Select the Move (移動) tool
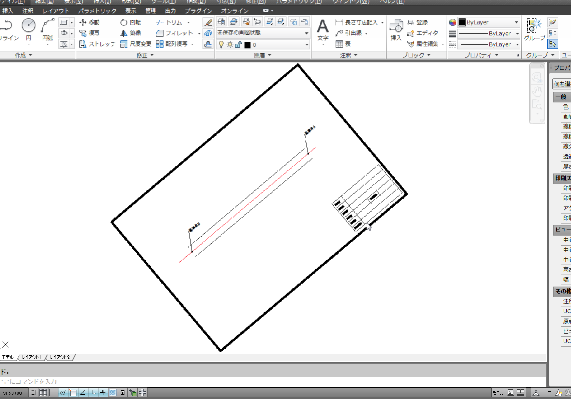The height and width of the screenshot is (399, 571). tap(89, 23)
